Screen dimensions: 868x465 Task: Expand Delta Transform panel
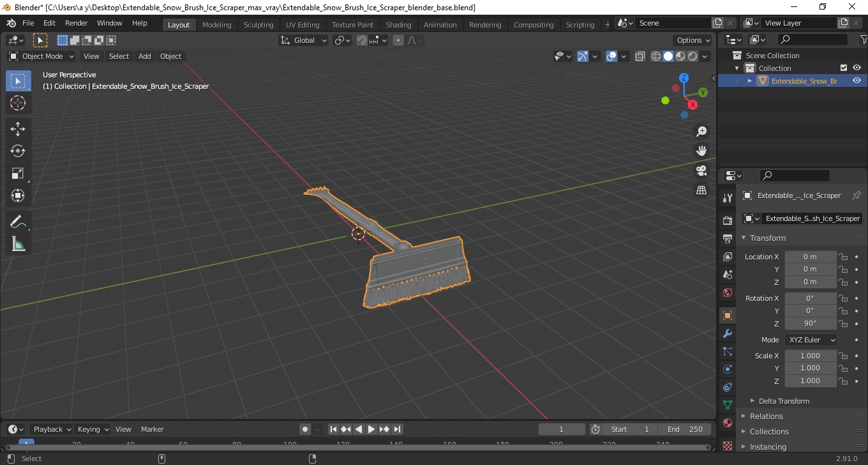(784, 401)
